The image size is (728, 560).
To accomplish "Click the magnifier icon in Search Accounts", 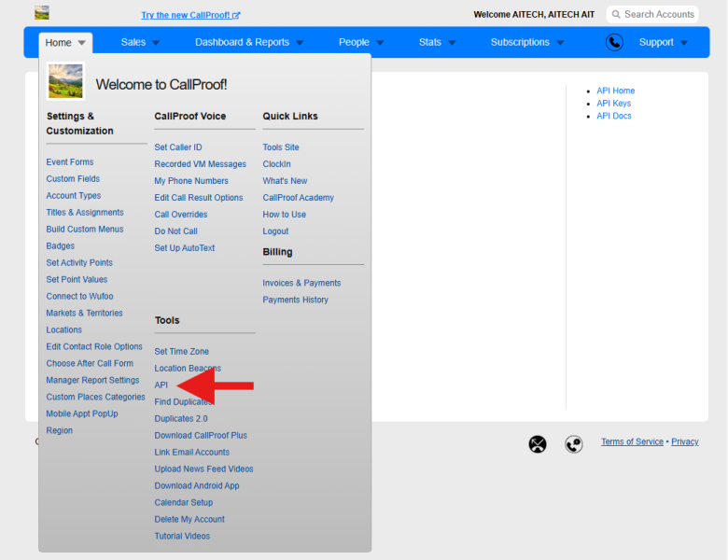I will pyautogui.click(x=616, y=14).
